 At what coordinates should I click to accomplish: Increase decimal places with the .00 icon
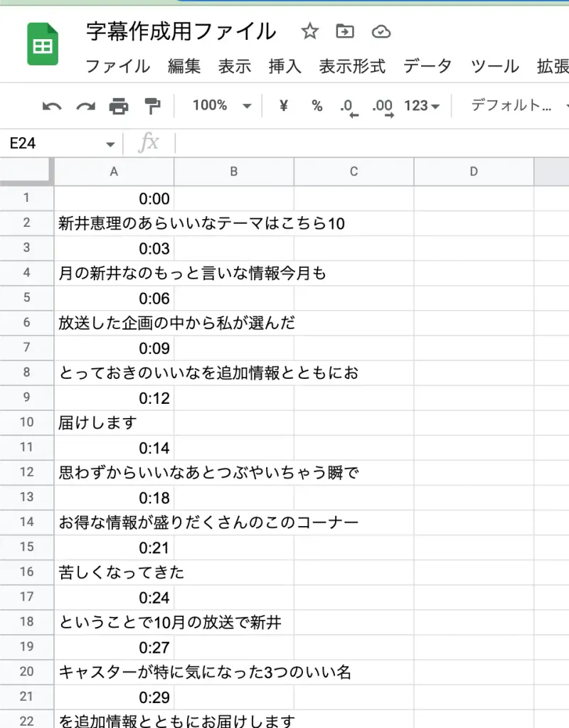(x=382, y=105)
